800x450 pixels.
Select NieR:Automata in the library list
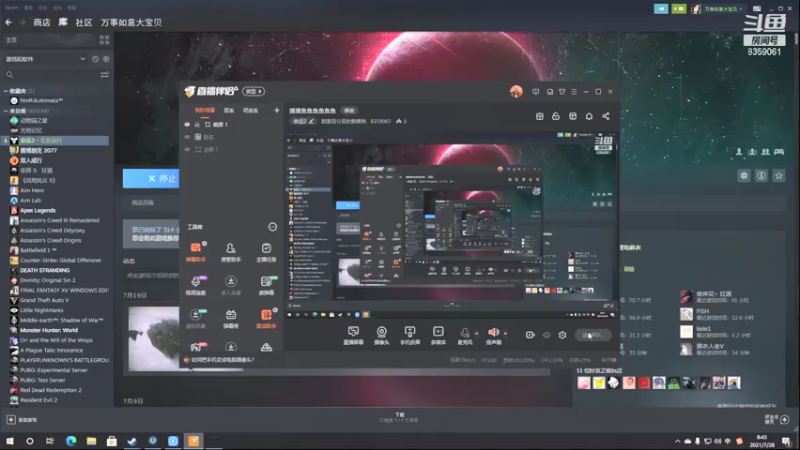coord(41,101)
